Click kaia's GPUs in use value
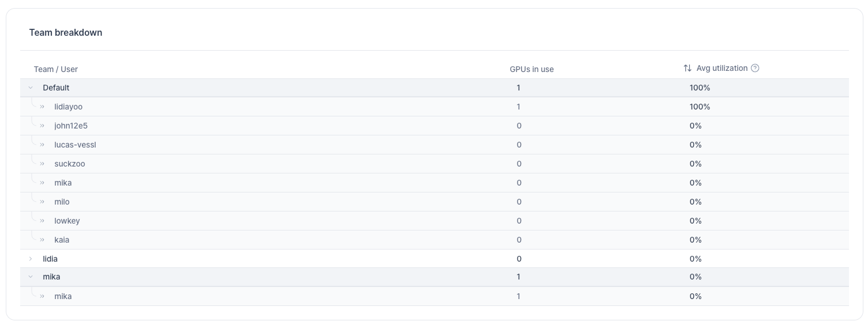Screen dimensions: 868x325 [519, 240]
